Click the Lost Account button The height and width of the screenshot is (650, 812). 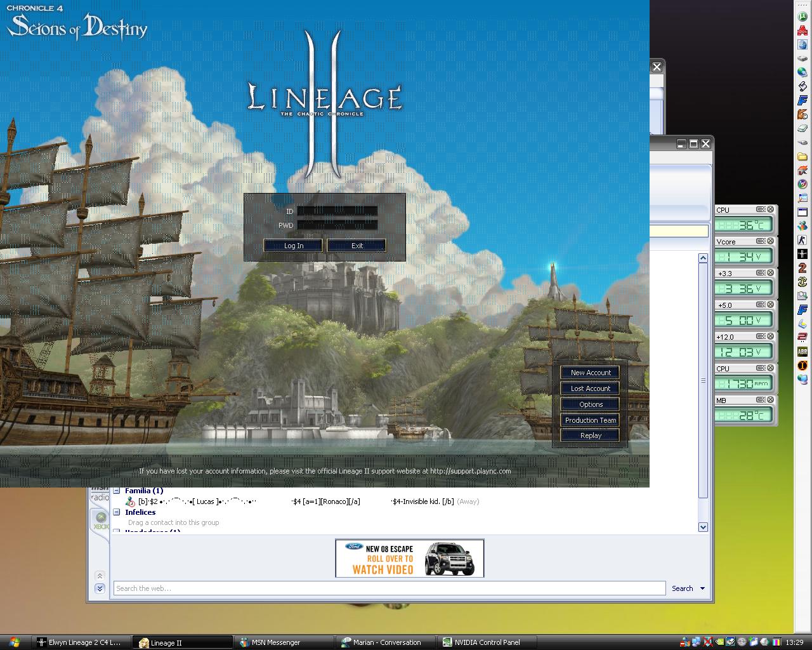pyautogui.click(x=591, y=388)
